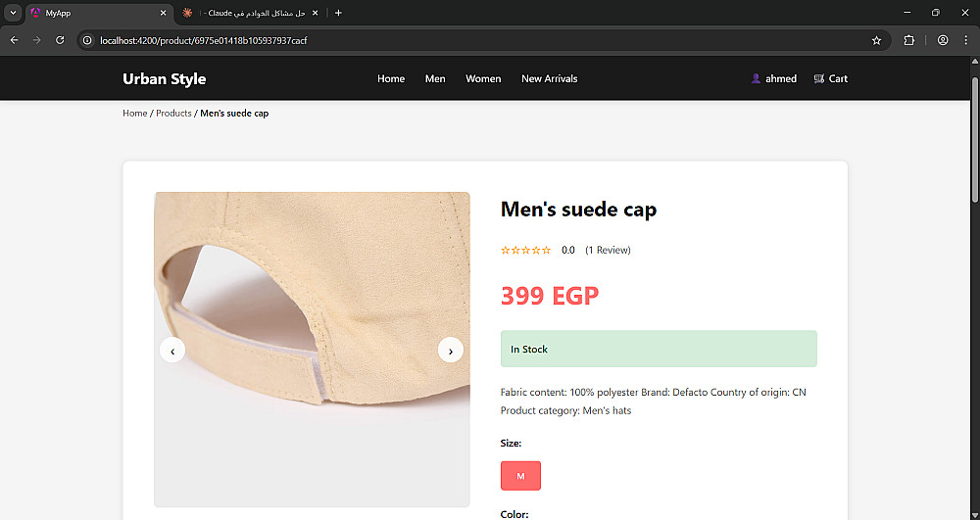Click the address bar URL field
This screenshot has width=980, height=520.
pyautogui.click(x=470, y=40)
